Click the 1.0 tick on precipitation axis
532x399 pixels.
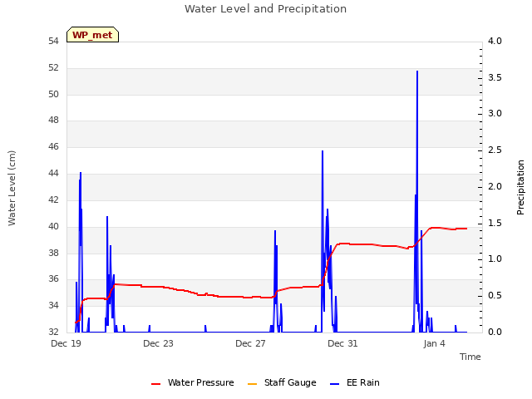pyautogui.click(x=495, y=259)
